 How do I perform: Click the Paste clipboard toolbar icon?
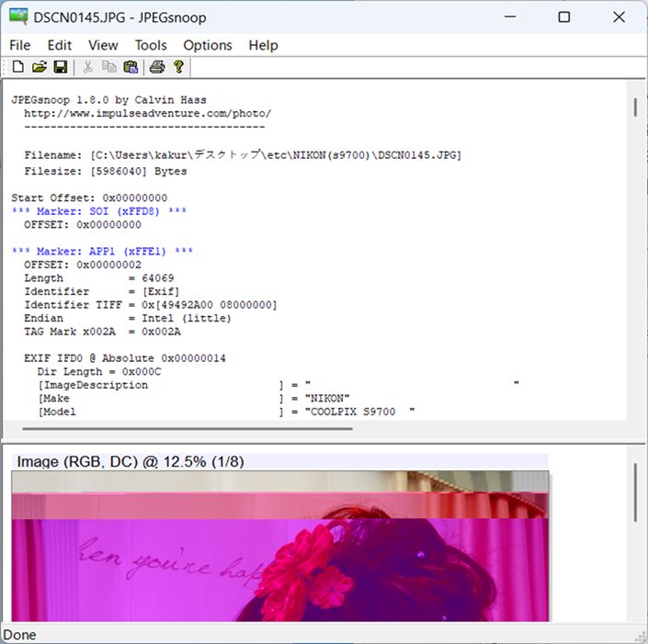click(x=131, y=67)
